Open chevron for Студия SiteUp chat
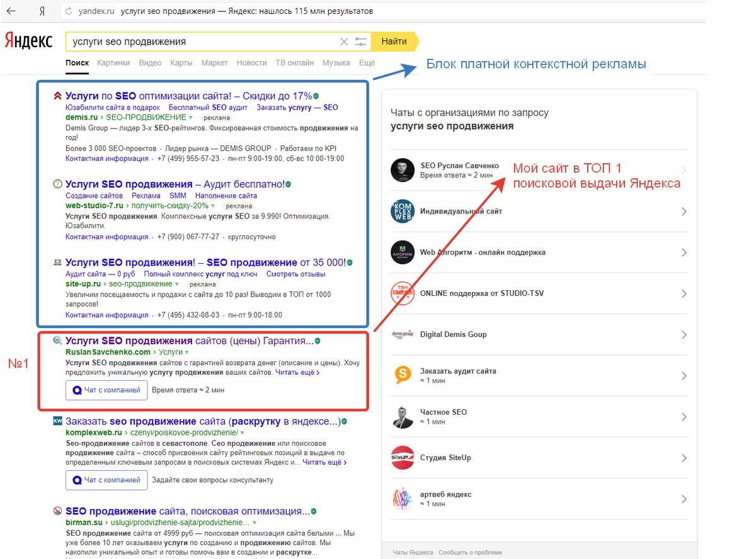Screen dimensions: 756x559 pos(684,458)
